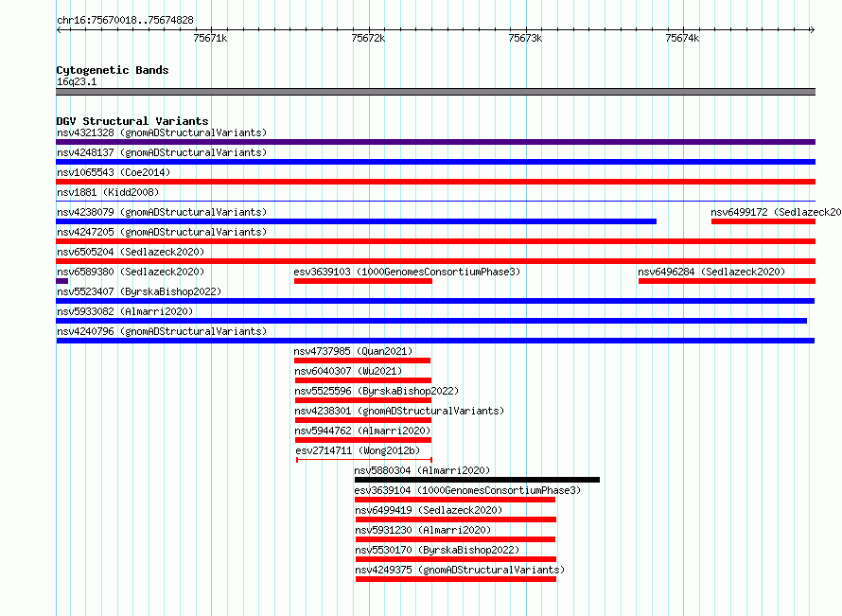Select the red nsv4737985 variant bar
This screenshot has height=616, width=842.
pyautogui.click(x=362, y=361)
